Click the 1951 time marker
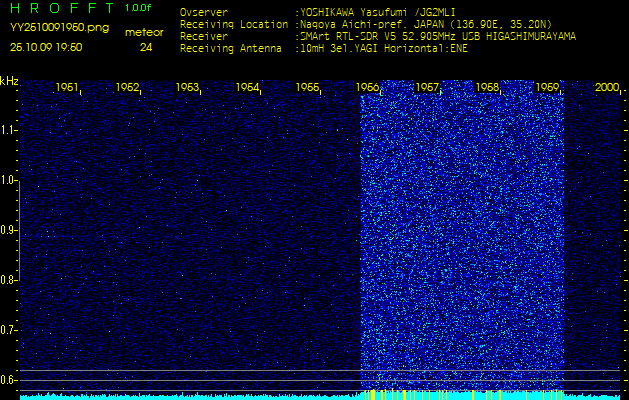Viewport: 629px width, 400px height. point(67,87)
